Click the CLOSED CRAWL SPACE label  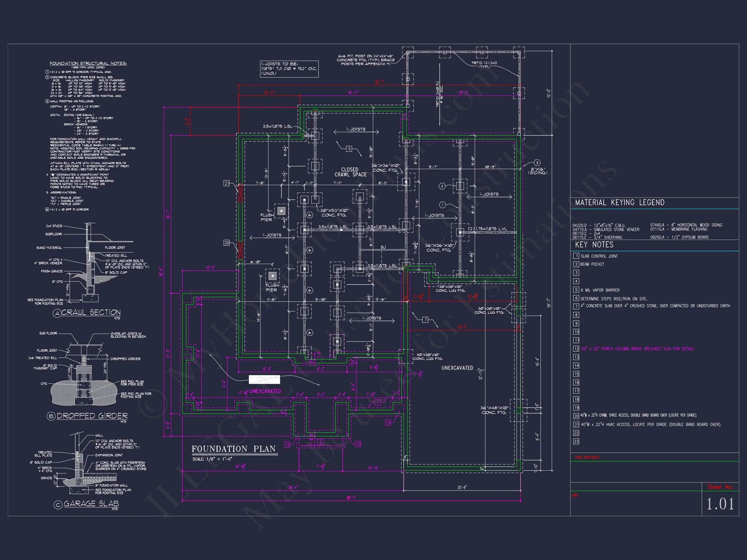click(350, 172)
